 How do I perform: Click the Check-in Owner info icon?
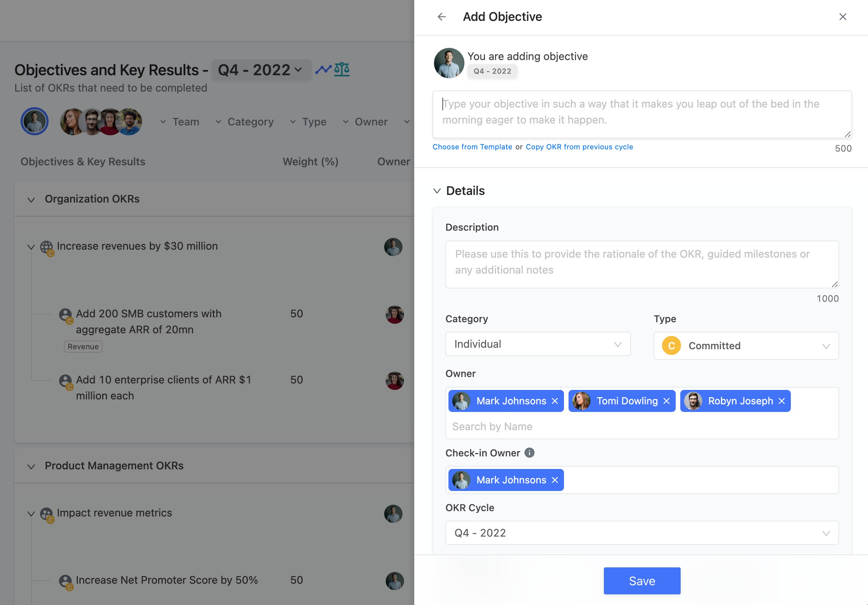click(x=529, y=453)
